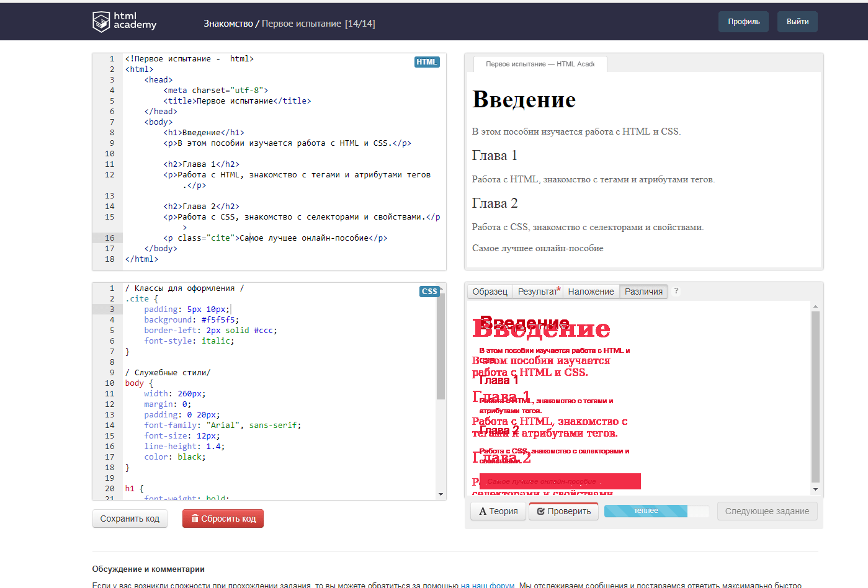Click the Выйти button to log out

pos(797,22)
